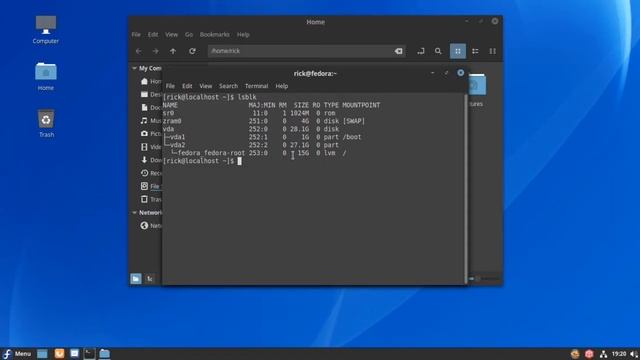Open File menu in Home file manager

(x=136, y=35)
